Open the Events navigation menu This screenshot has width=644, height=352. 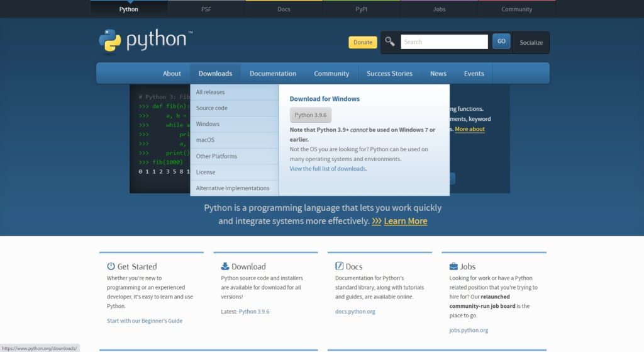point(474,73)
